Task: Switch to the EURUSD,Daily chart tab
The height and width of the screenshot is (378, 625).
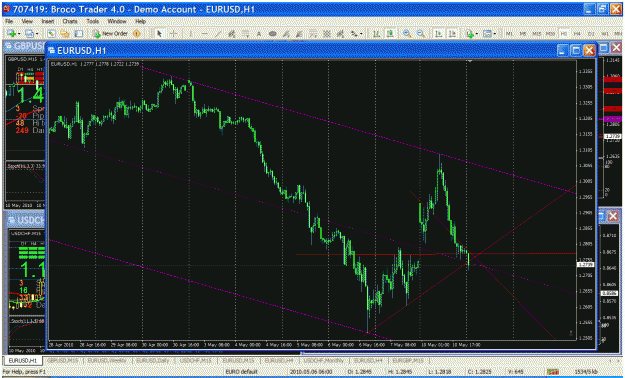Action: coord(153,360)
